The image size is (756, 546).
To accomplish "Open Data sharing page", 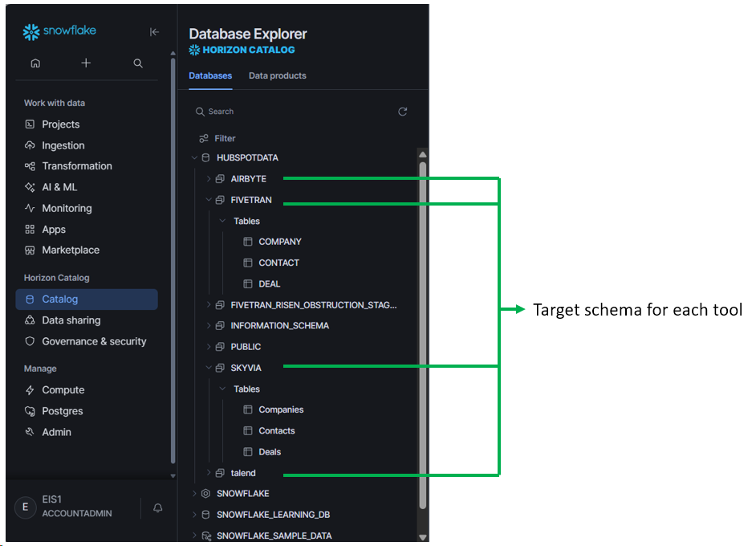I will [87, 320].
